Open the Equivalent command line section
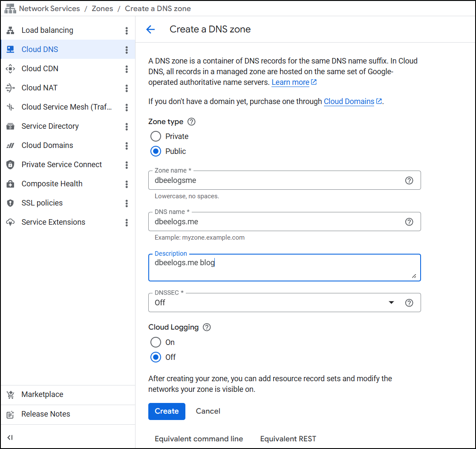 tap(199, 439)
